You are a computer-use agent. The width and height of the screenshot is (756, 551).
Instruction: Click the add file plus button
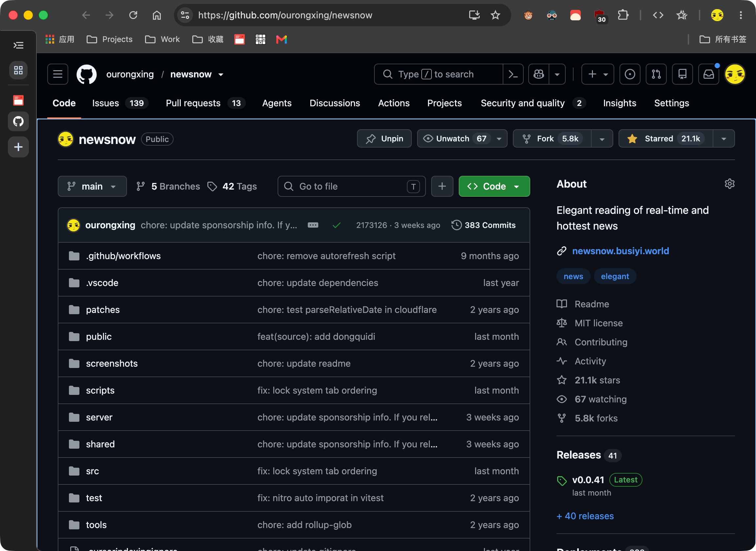coord(442,186)
